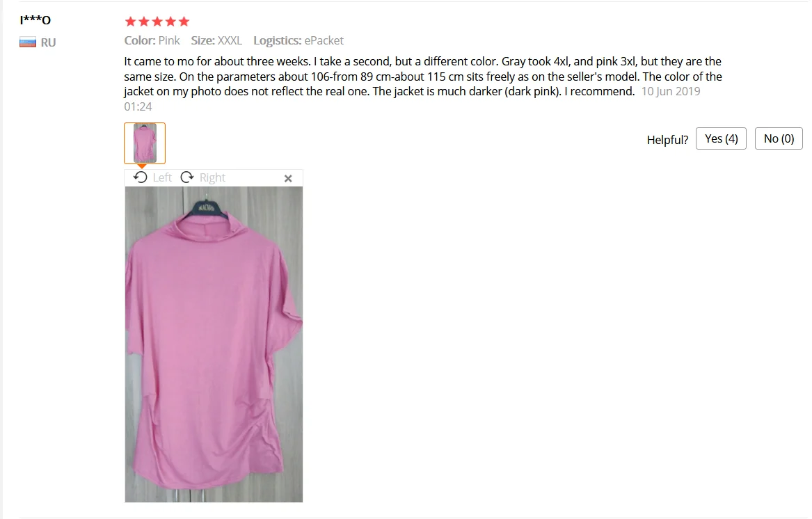The image size is (812, 519).
Task: Click the Right rotate label
Action: [212, 177]
